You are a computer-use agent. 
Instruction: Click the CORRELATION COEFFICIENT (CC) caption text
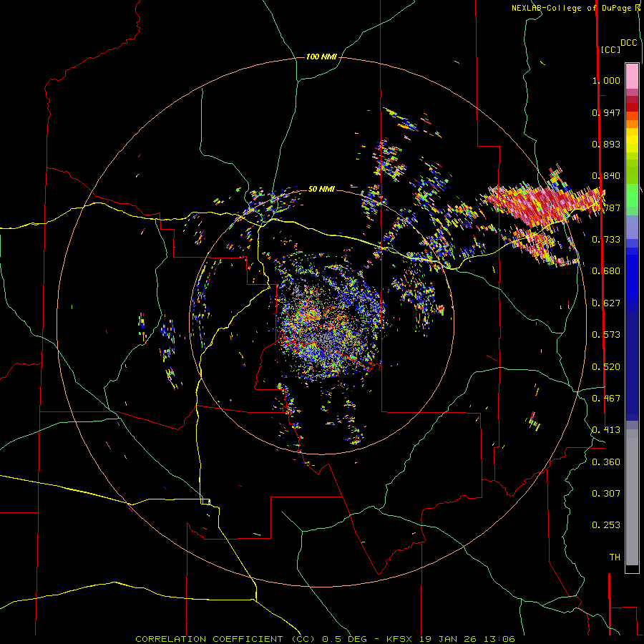225,639
